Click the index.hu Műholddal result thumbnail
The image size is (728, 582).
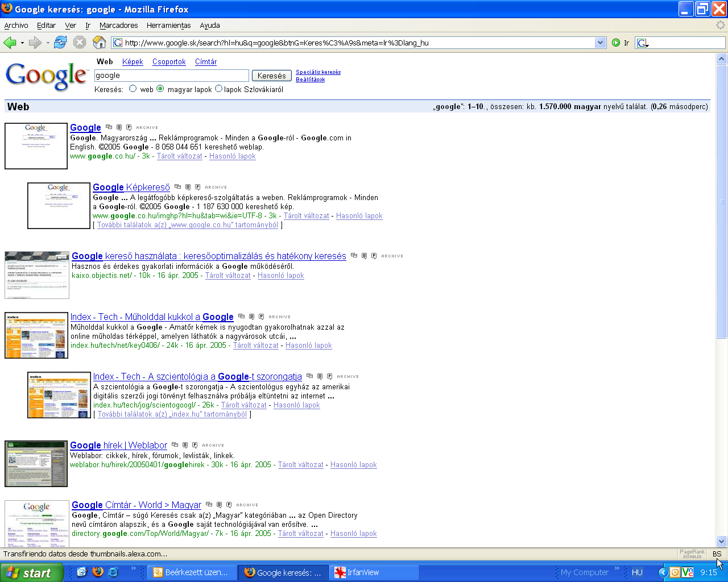36,335
